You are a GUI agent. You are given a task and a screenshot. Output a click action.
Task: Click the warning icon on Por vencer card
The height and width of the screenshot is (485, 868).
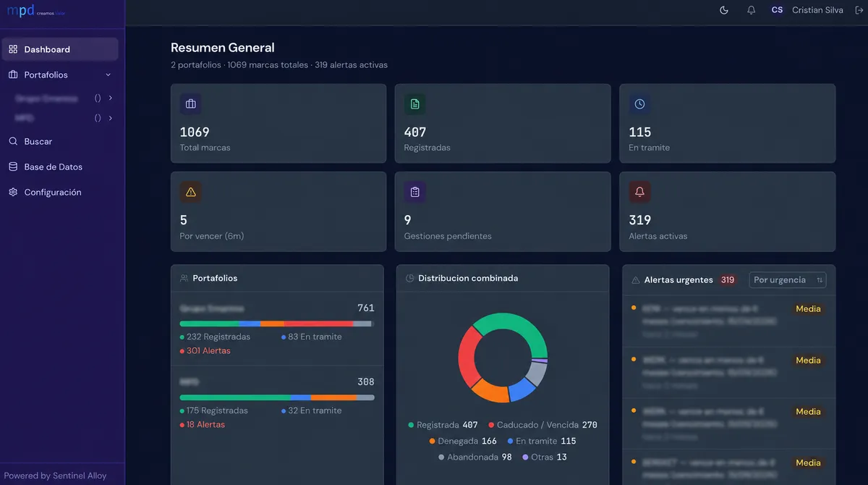point(191,192)
